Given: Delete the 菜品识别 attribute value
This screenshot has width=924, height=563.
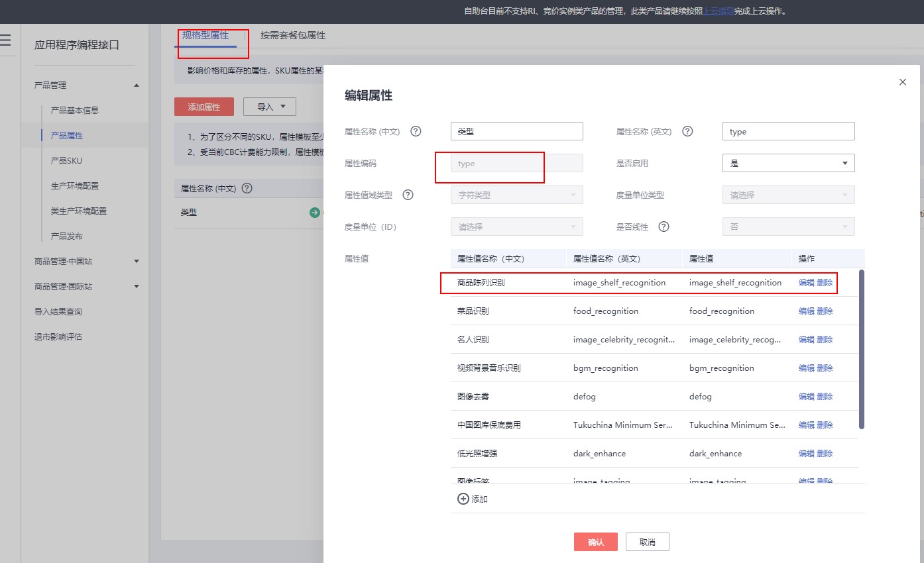Looking at the screenshot, I should tap(825, 311).
